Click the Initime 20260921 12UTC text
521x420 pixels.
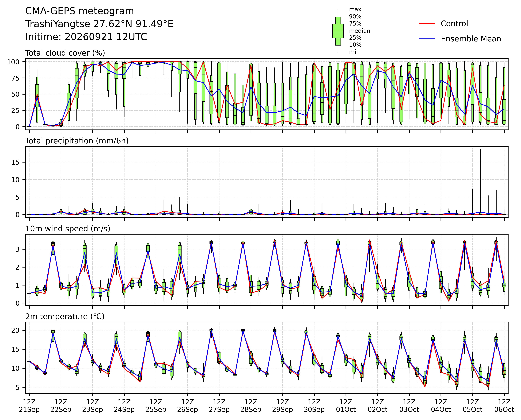(86, 37)
